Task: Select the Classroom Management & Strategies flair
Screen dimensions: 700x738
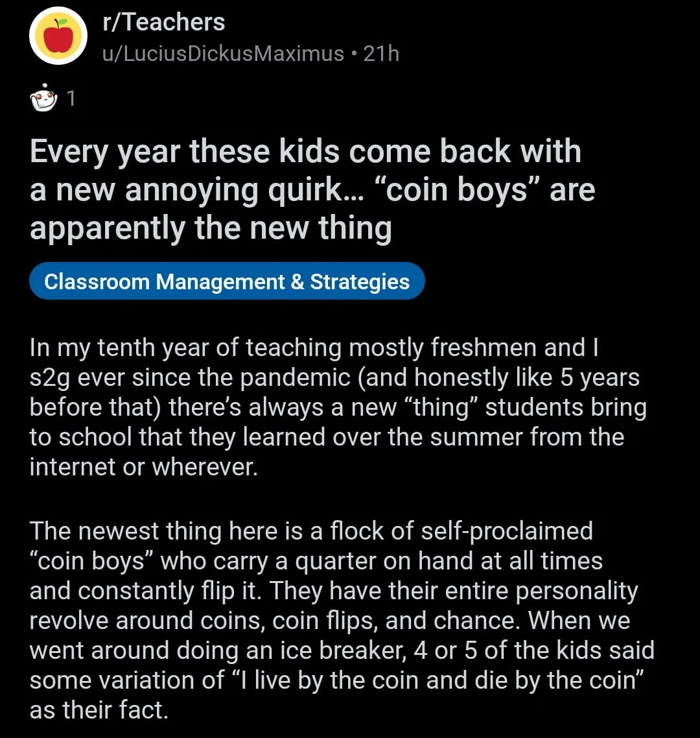Action: tap(227, 281)
